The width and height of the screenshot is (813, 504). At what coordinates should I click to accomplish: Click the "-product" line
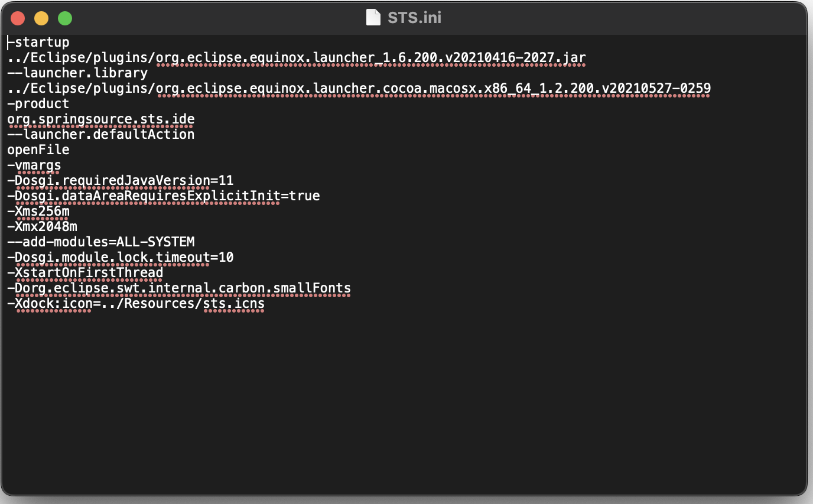tap(38, 104)
